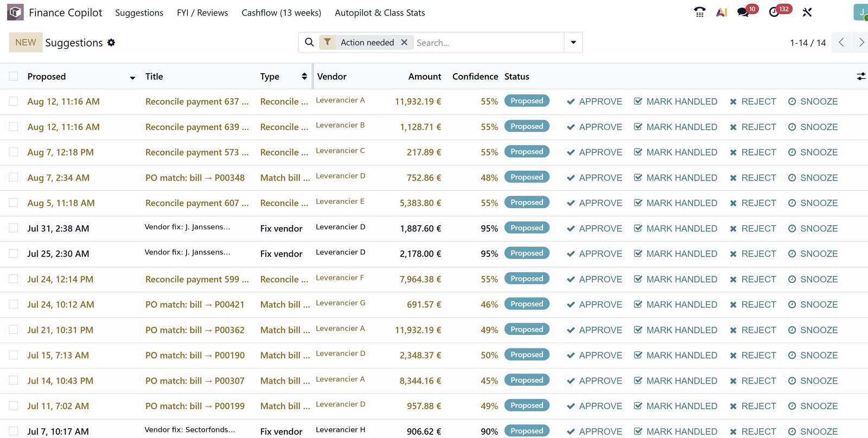Open the AI assistant icon in top bar
Viewport: 868px width, 438px height.
[722, 12]
